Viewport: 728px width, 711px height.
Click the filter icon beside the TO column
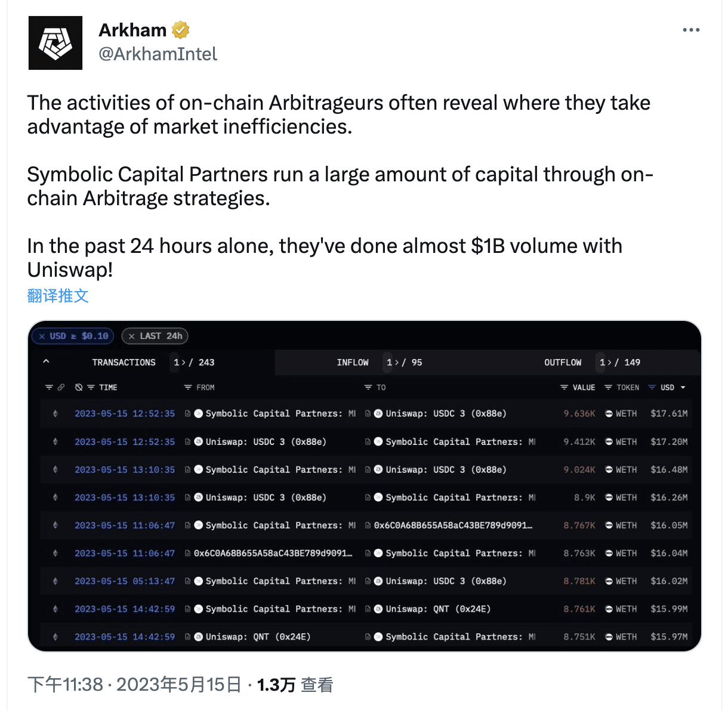pyautogui.click(x=367, y=388)
